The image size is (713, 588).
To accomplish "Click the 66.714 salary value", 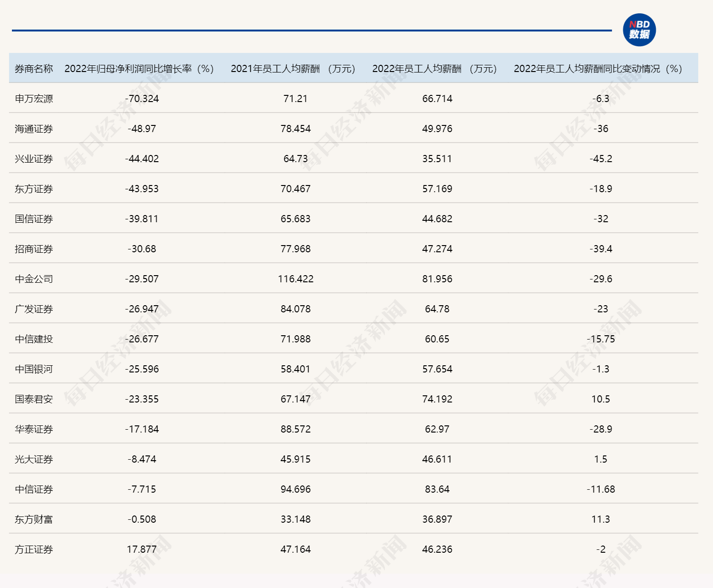I will pos(437,99).
